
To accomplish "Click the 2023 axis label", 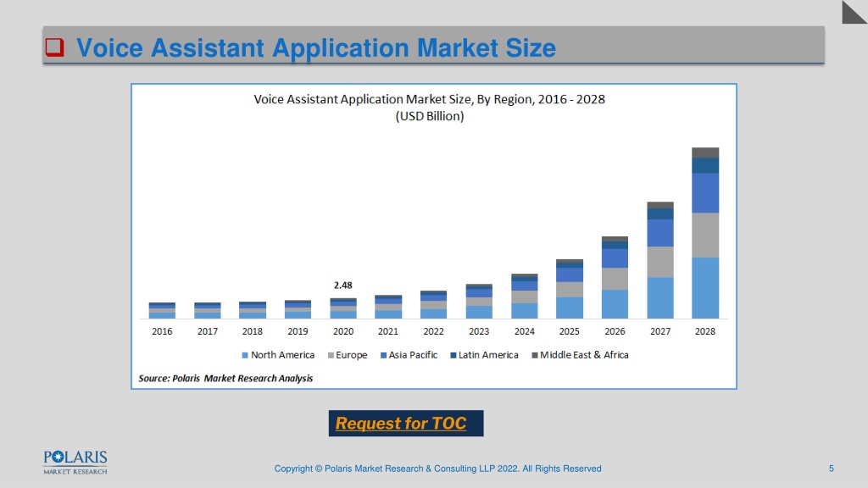I will (479, 331).
